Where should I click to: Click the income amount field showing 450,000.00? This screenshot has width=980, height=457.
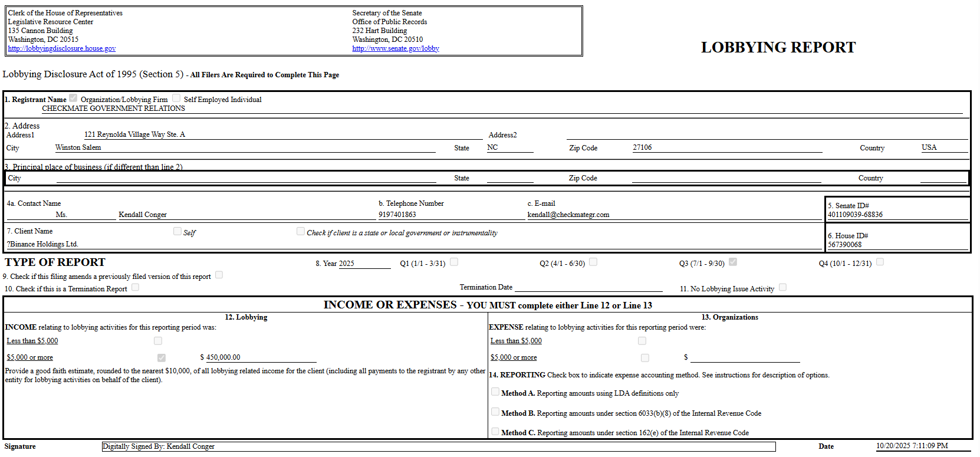[259, 357]
